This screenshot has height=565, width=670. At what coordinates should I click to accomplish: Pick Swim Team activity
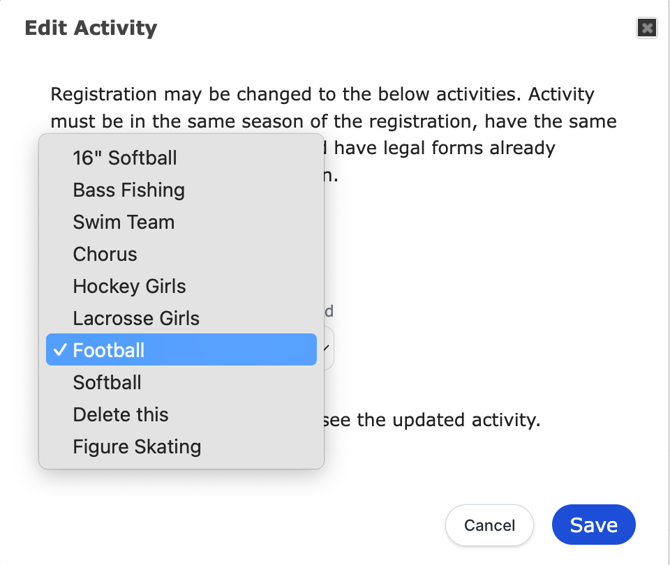pos(181,222)
